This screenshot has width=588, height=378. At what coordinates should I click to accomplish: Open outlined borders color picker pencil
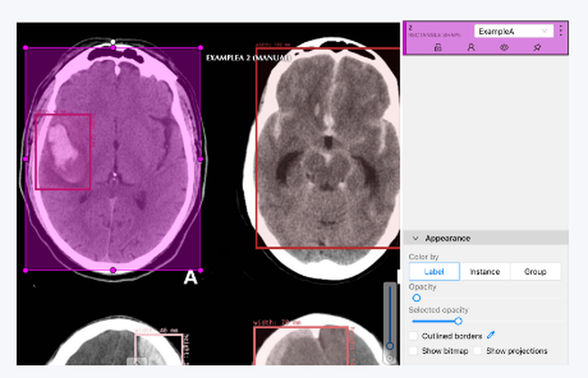pos(491,335)
